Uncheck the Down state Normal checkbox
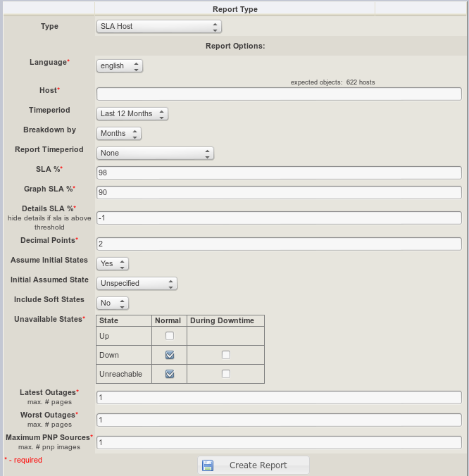The width and height of the screenshot is (469, 476). point(170,355)
